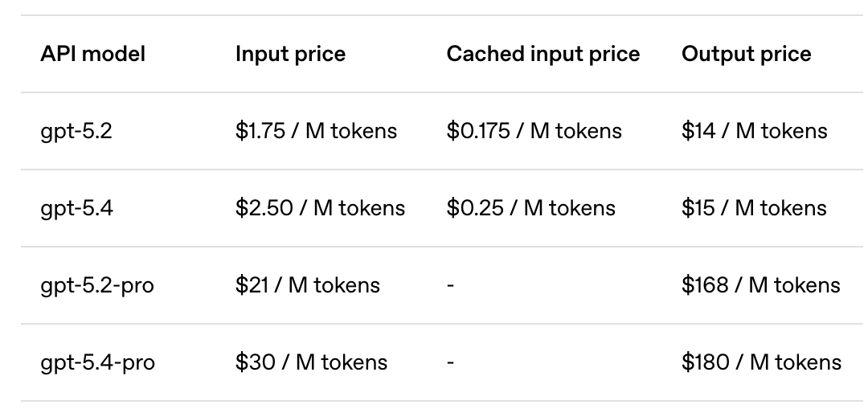Click the $14 / M tokens output price

pyautogui.click(x=754, y=131)
